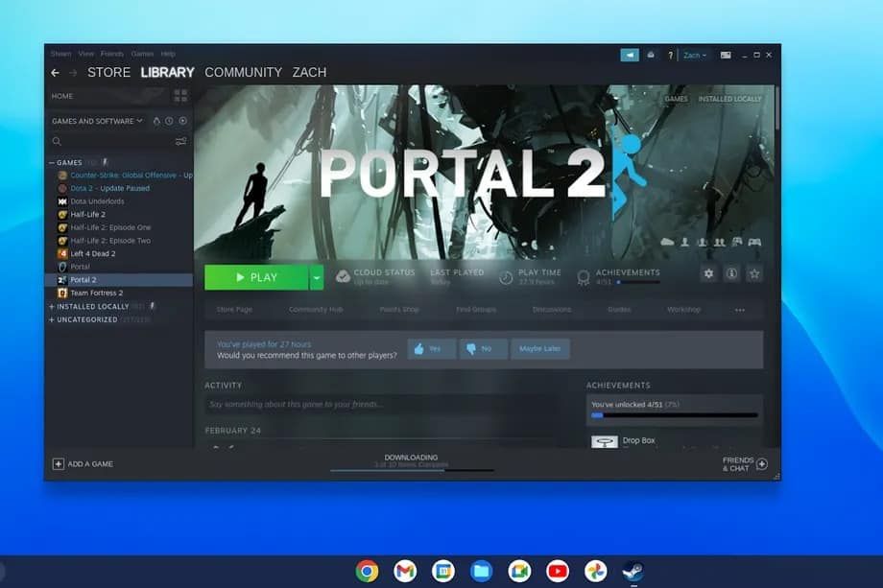The height and width of the screenshot is (588, 883).
Task: Rate the game Yes with thumbs up
Action: 430,349
